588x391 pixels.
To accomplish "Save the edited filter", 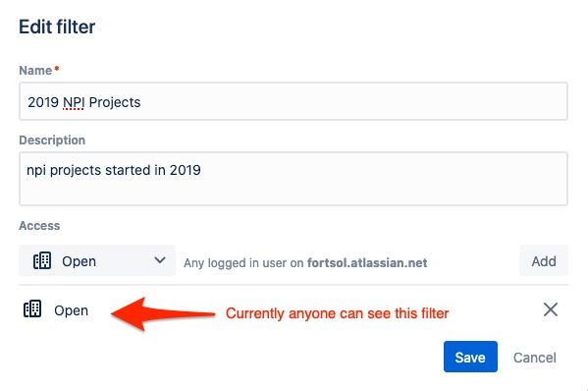I will coord(470,357).
